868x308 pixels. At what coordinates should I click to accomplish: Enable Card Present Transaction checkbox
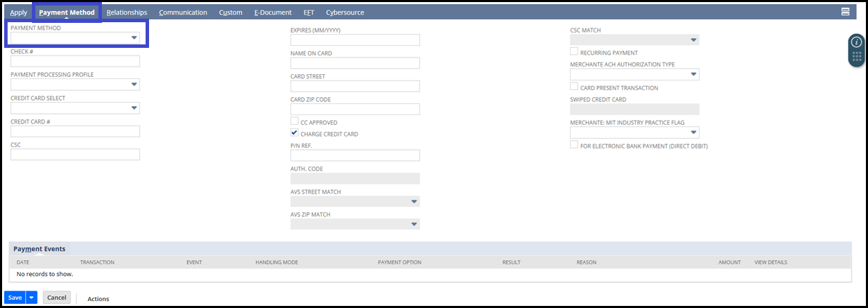[574, 87]
